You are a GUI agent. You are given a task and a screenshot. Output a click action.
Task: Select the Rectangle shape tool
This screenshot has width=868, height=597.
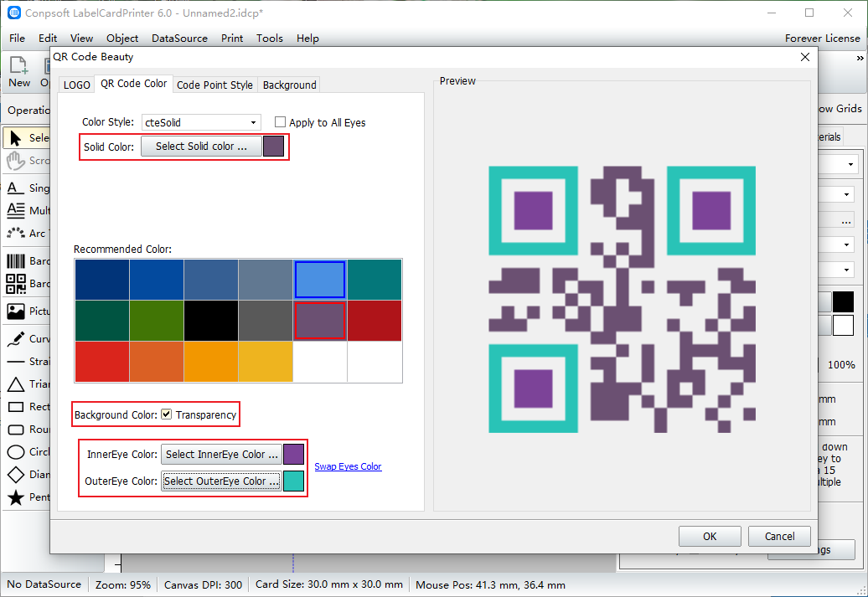[27, 407]
